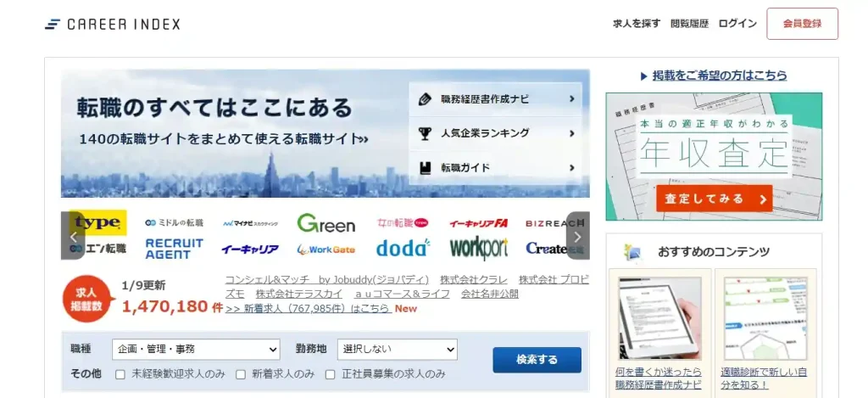The height and width of the screenshot is (398, 868).
Task: Open the tablet resume thumbnail
Action: point(659,318)
